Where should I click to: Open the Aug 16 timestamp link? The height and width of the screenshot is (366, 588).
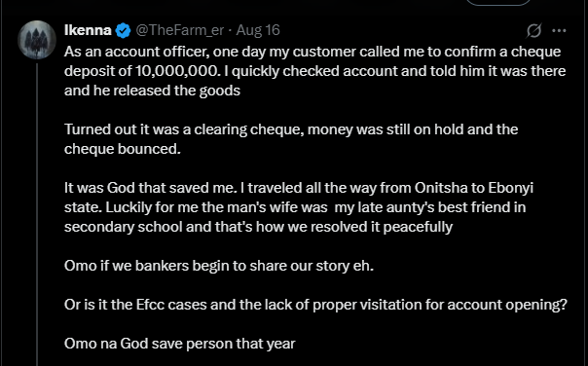258,30
